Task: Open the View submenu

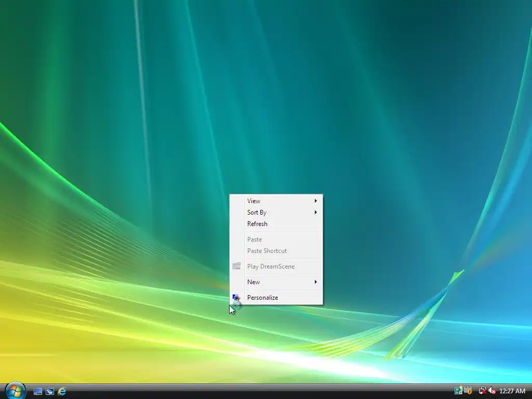Action: [276, 201]
